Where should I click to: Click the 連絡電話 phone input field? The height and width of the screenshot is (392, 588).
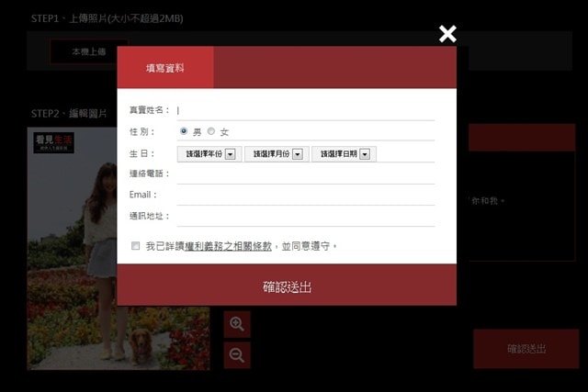pyautogui.click(x=305, y=174)
